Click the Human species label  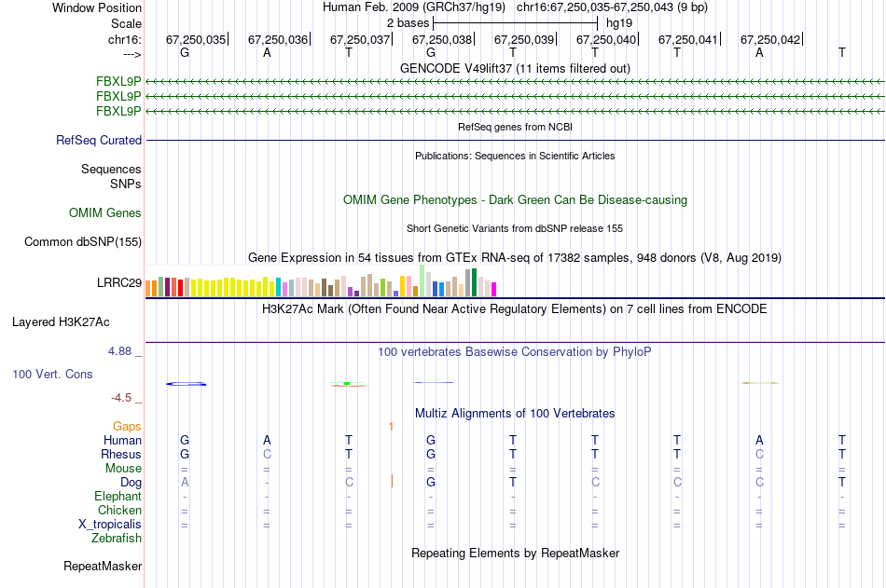[122, 440]
